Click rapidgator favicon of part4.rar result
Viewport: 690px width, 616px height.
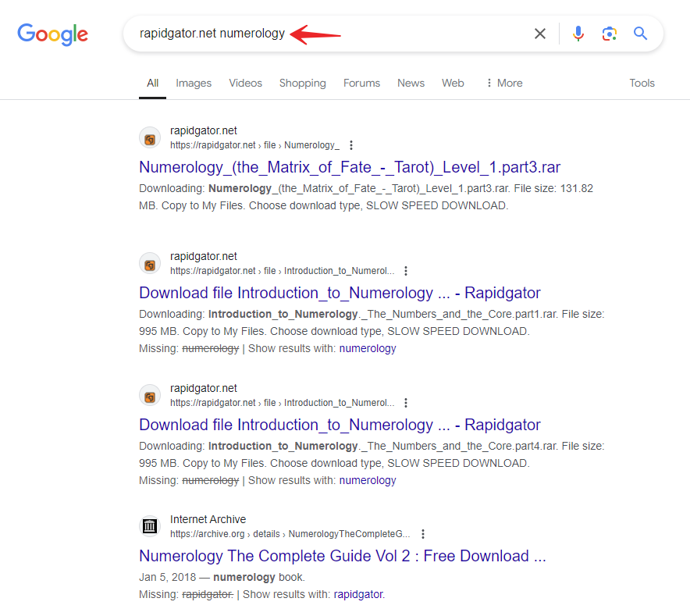click(x=150, y=395)
